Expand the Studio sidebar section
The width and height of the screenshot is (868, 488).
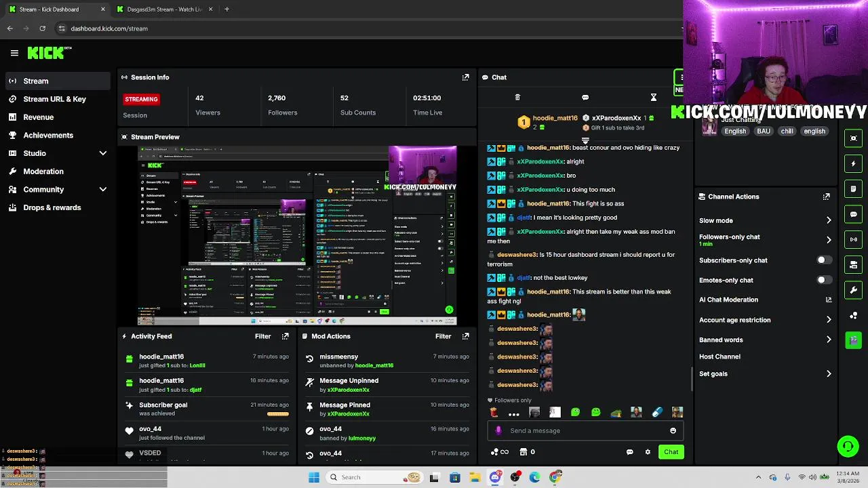103,153
